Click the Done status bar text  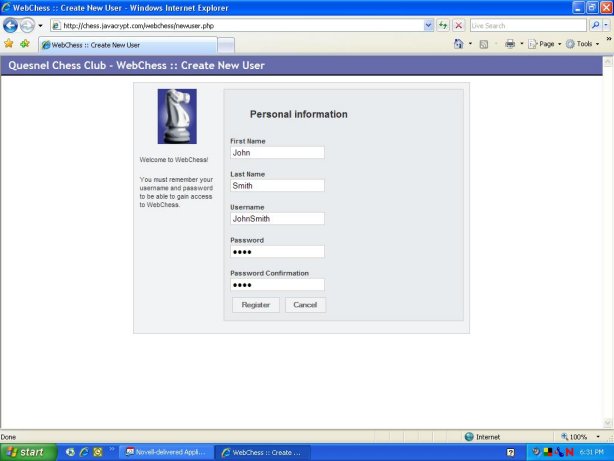(8, 437)
